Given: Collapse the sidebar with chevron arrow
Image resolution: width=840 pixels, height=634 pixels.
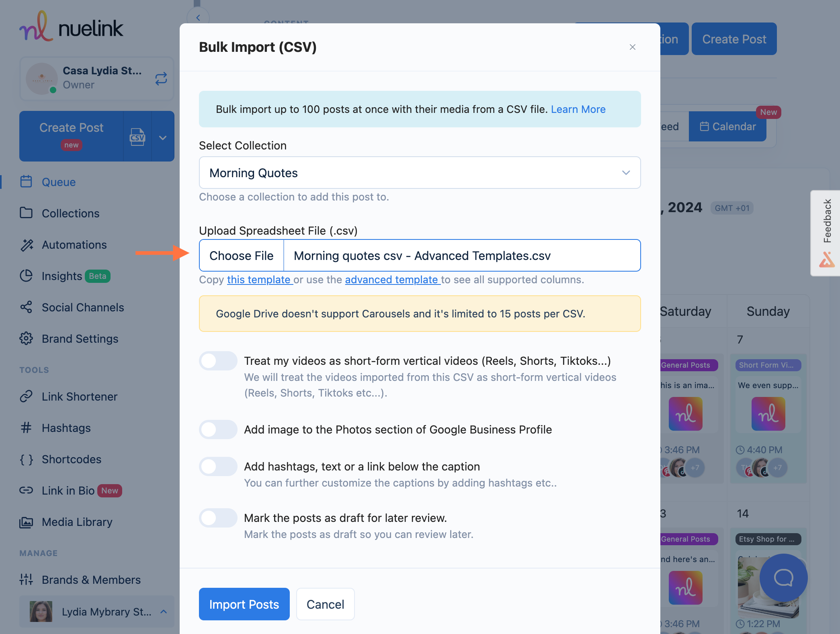Looking at the screenshot, I should [x=198, y=18].
